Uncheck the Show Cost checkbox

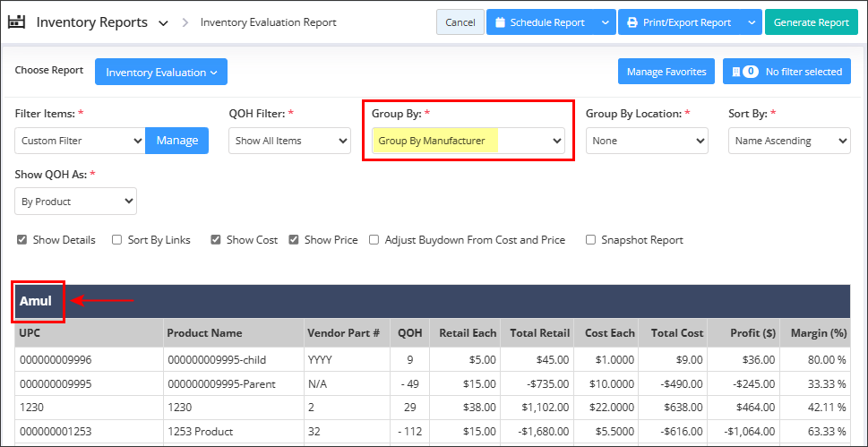pyautogui.click(x=216, y=240)
